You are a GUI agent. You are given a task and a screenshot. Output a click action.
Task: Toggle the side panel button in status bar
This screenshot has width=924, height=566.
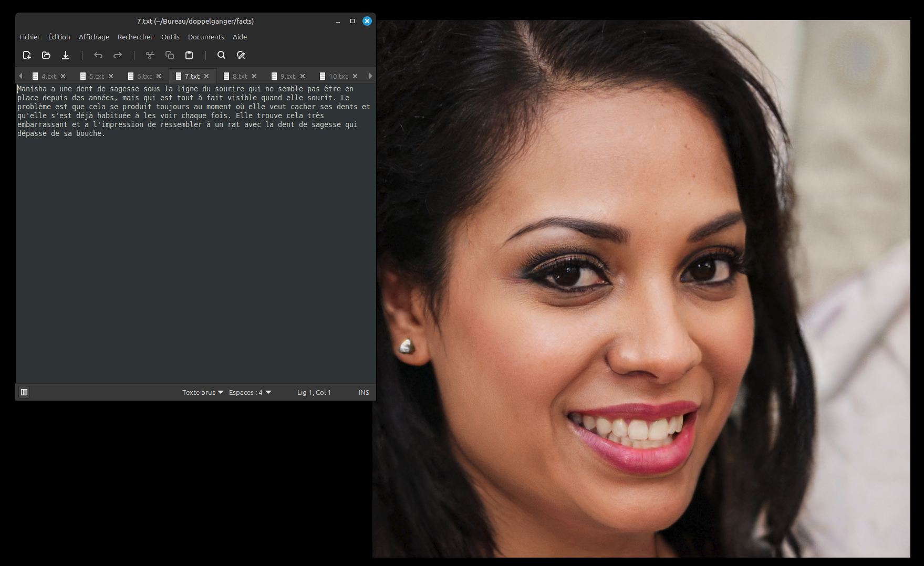24,392
